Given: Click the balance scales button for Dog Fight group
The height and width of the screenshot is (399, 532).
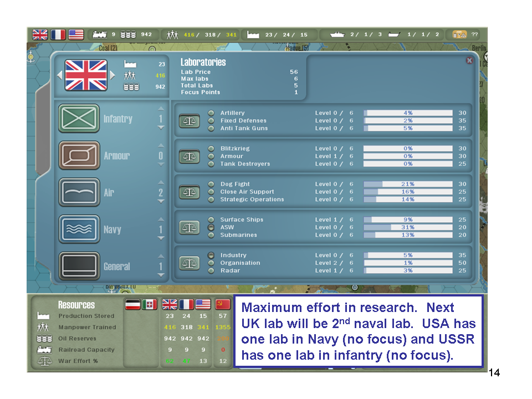Looking at the screenshot, I should [190, 192].
